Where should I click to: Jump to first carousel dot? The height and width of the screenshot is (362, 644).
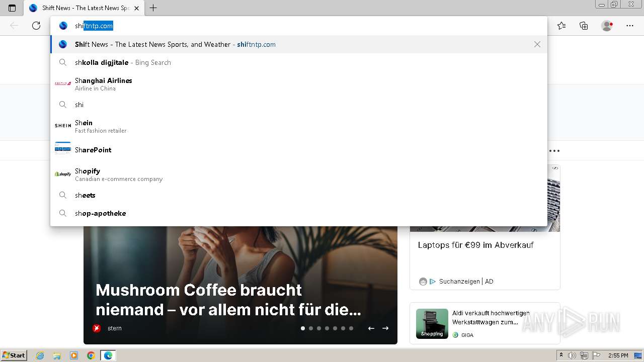pyautogui.click(x=303, y=328)
